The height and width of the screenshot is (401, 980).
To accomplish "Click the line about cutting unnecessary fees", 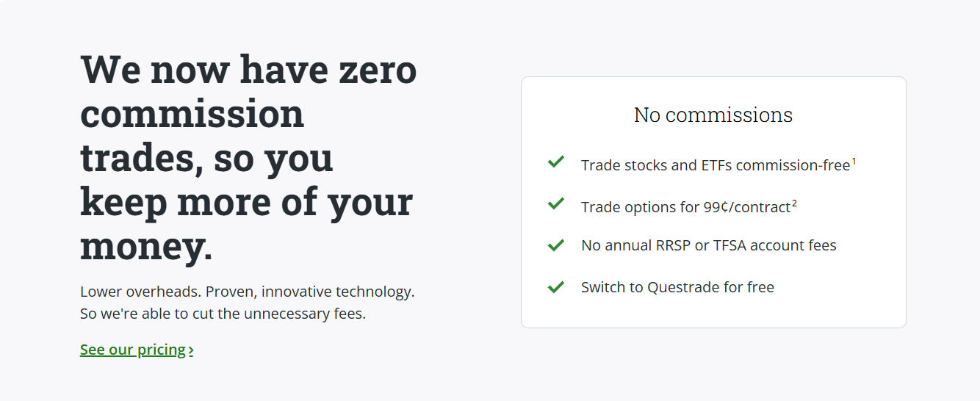I will point(223,314).
